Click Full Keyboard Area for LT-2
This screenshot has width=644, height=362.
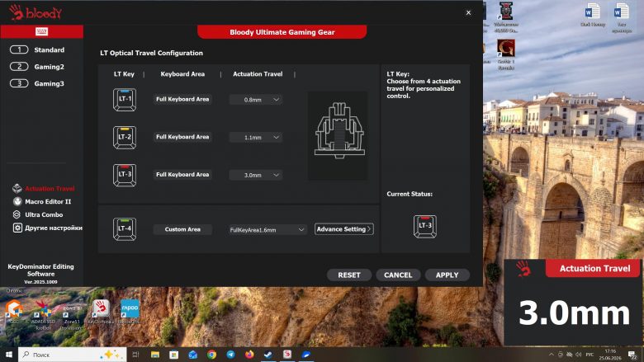[x=182, y=137]
